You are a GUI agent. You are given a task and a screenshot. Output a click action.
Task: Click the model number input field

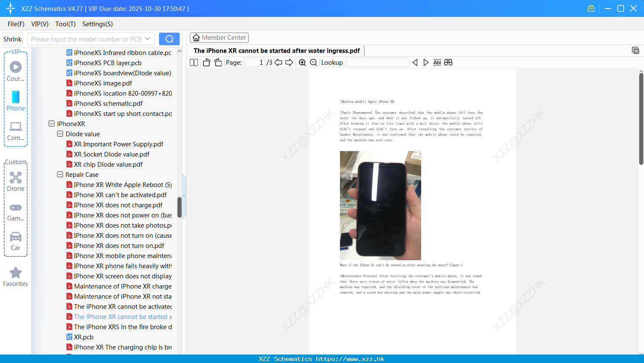click(86, 39)
